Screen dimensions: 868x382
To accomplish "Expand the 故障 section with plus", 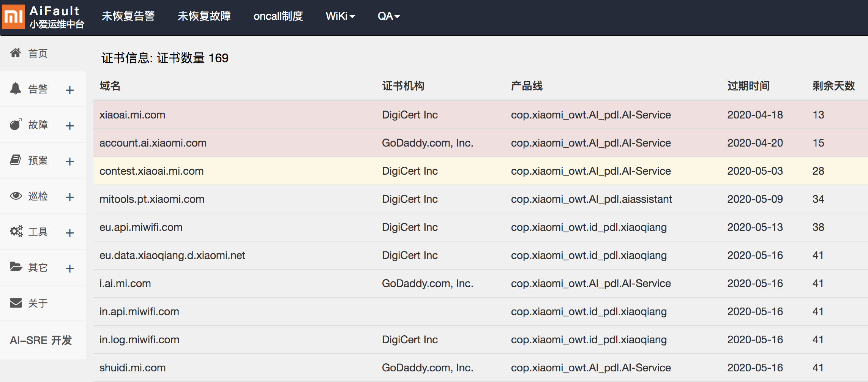I will pos(69,126).
